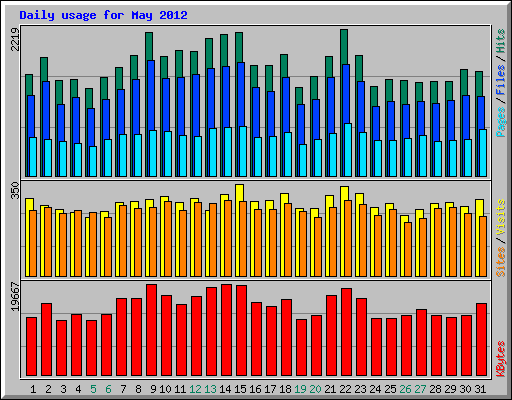The width and height of the screenshot is (512, 400).
Task: Click day 1 on the x-axis
Action: click(33, 389)
